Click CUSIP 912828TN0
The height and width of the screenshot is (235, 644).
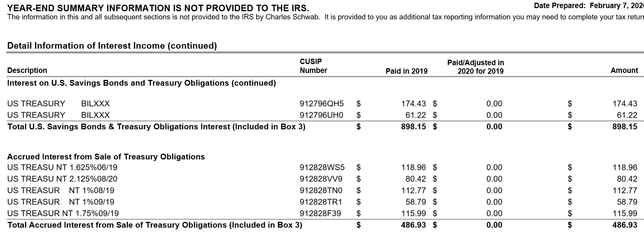(x=320, y=191)
